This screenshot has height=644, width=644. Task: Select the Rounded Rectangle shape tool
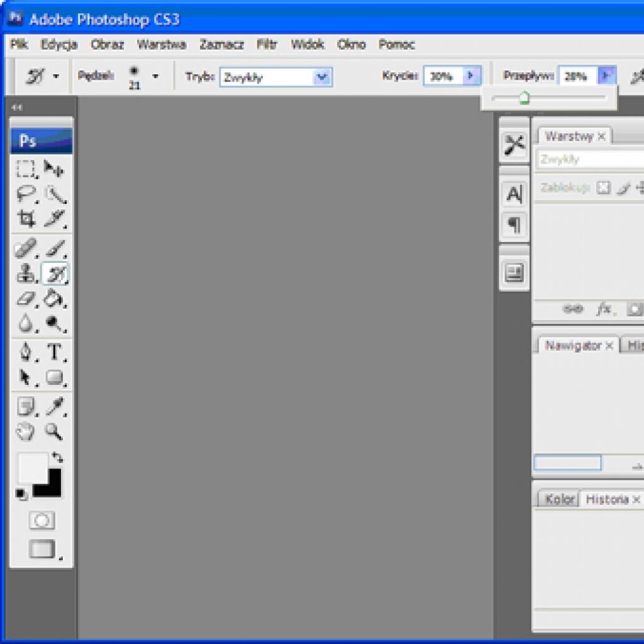pos(55,377)
